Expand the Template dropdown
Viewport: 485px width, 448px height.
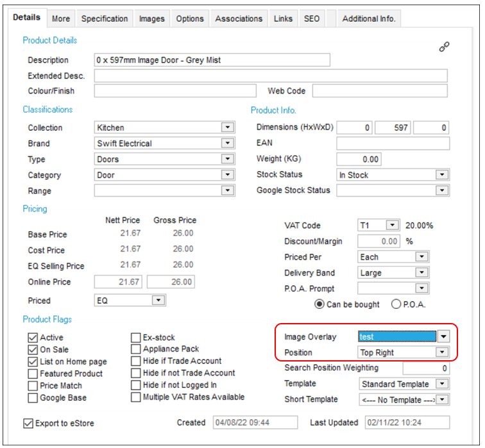(x=442, y=384)
